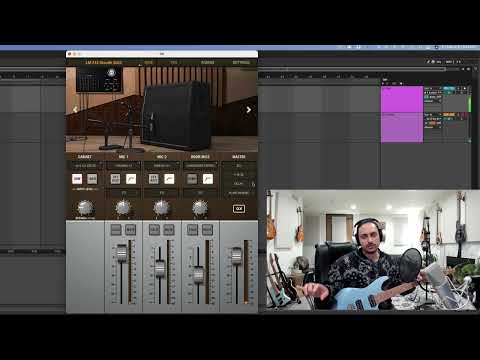Click second button above Mic 1 fader
The width and height of the screenshot is (480, 360).
[x=130, y=229]
